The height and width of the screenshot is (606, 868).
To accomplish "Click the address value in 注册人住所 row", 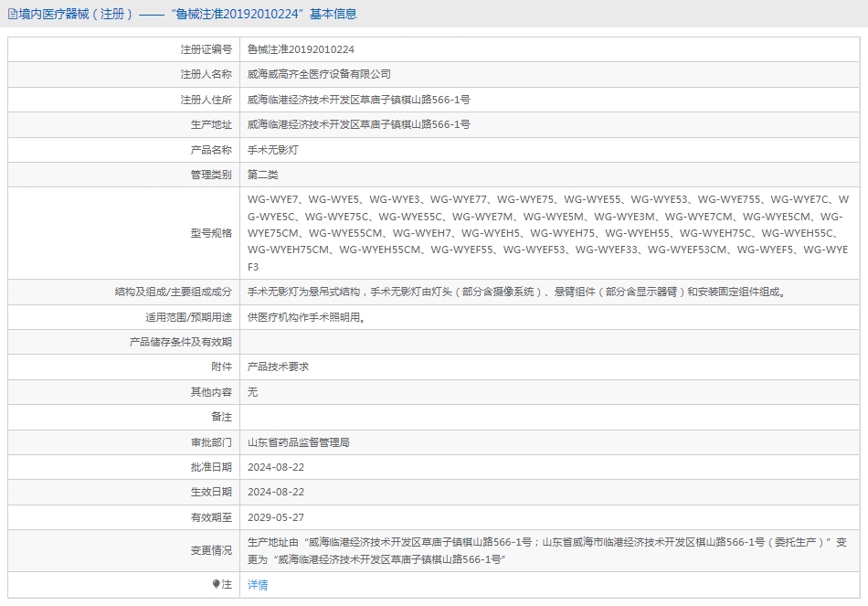I will (359, 100).
